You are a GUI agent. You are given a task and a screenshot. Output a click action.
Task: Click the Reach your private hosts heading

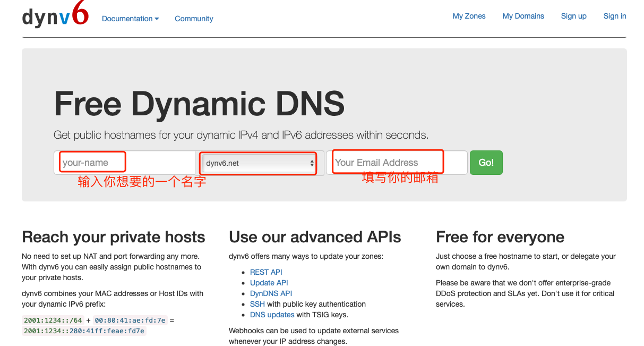(x=114, y=237)
